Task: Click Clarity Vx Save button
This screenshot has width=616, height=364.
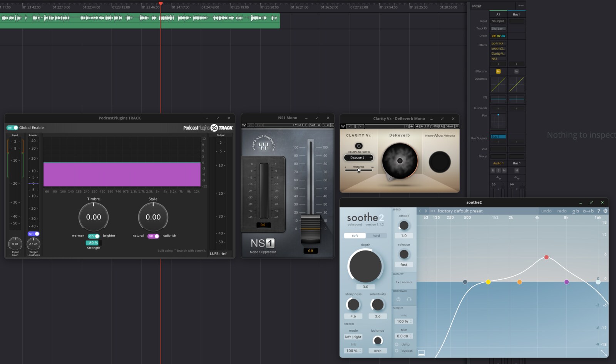Action: [x=449, y=126]
